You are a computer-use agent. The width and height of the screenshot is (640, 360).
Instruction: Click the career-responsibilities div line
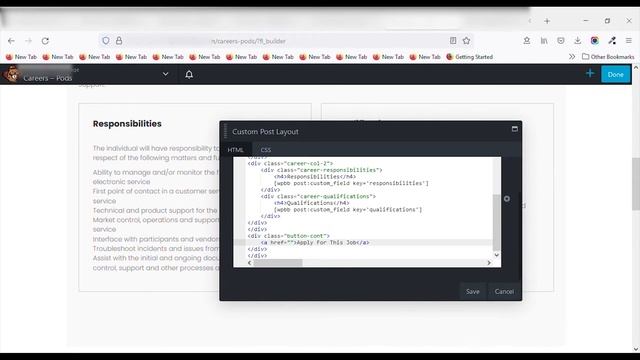(x=322, y=170)
